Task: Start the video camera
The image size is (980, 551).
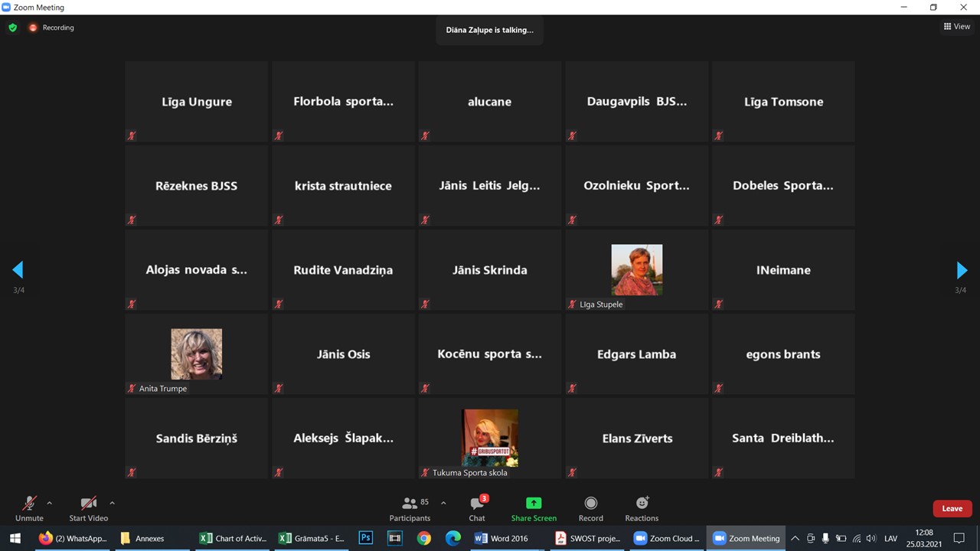Action: point(89,504)
